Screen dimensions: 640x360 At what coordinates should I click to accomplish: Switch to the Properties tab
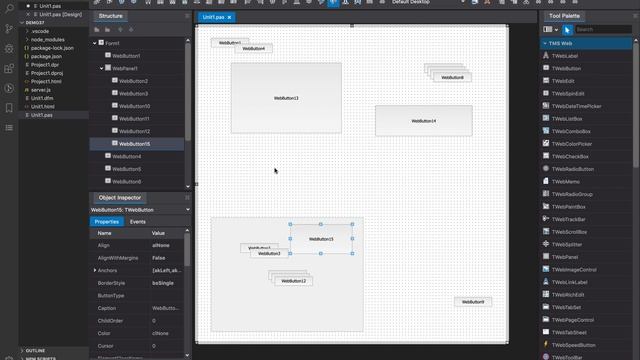(107, 222)
